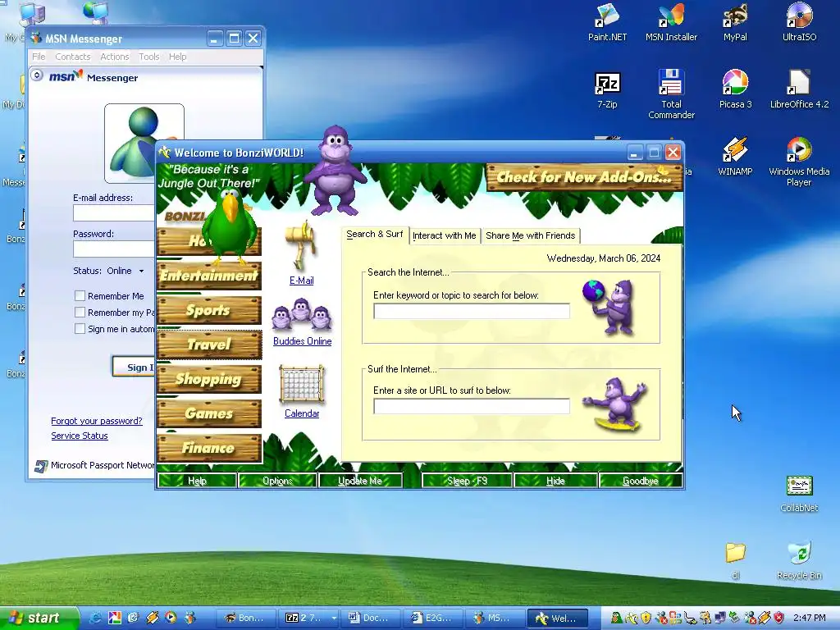
Task: Click the Travel wooden sign button
Action: tap(209, 345)
